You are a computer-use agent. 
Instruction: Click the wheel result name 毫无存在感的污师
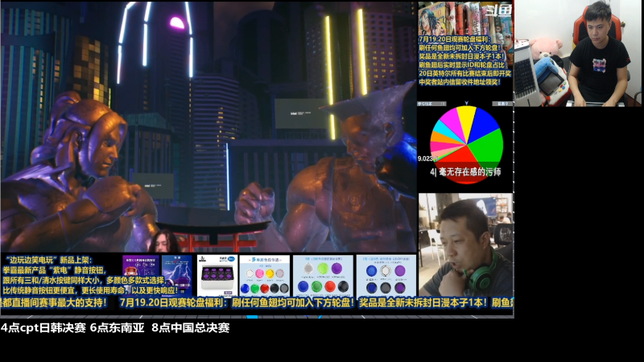click(x=470, y=171)
